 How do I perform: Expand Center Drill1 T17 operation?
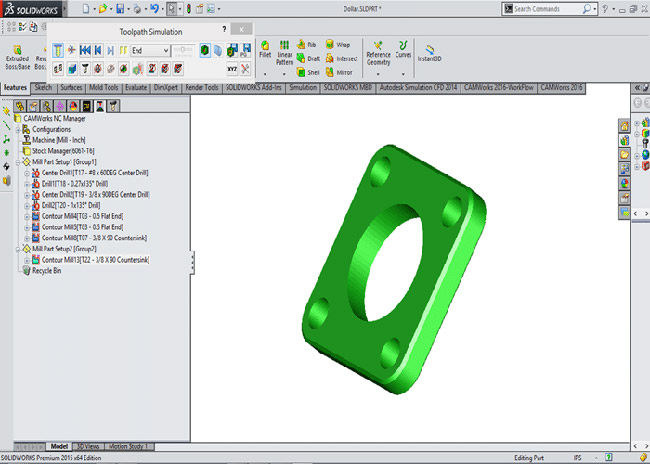27,173
